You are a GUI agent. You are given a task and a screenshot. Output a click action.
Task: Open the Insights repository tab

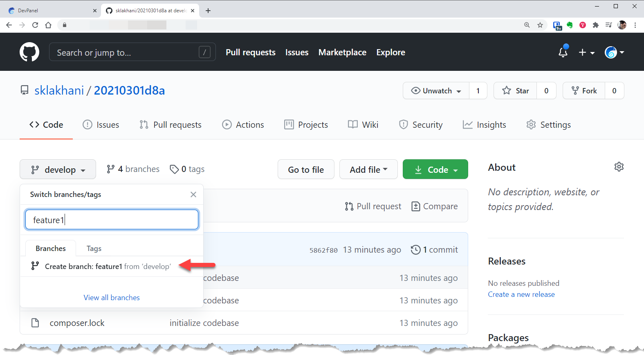485,125
